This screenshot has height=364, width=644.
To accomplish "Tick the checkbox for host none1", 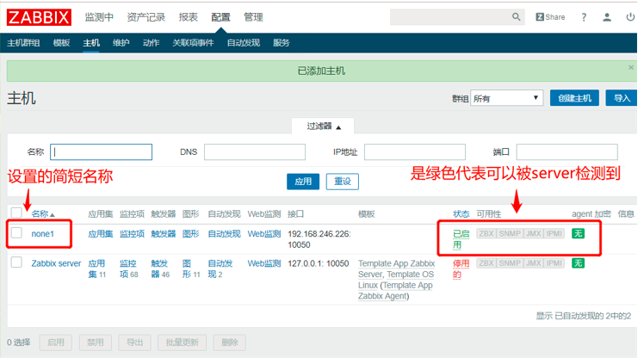I will point(16,232).
